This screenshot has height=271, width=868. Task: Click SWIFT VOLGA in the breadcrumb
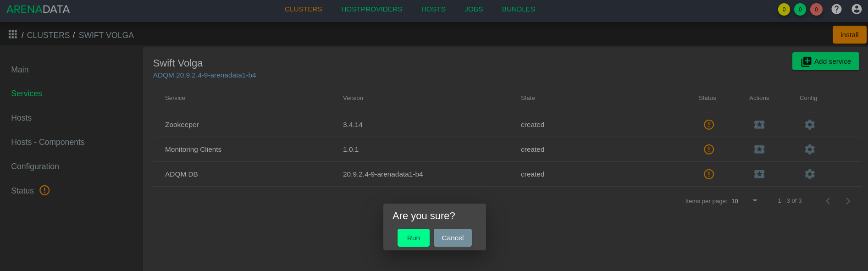pos(106,35)
